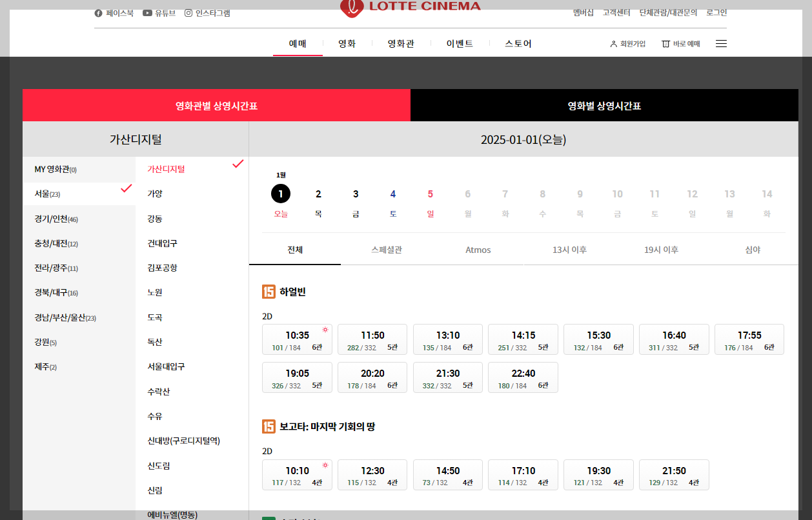Select the 13시 이후 filter tab
The image size is (812, 520).
pyautogui.click(x=570, y=250)
